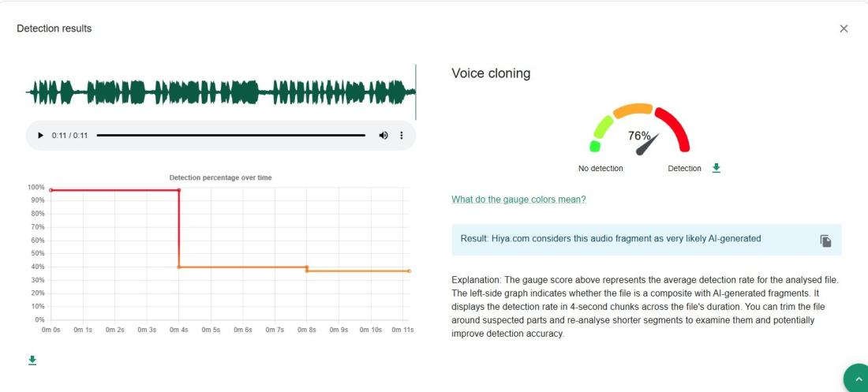Mute the audio player volume

tap(383, 136)
